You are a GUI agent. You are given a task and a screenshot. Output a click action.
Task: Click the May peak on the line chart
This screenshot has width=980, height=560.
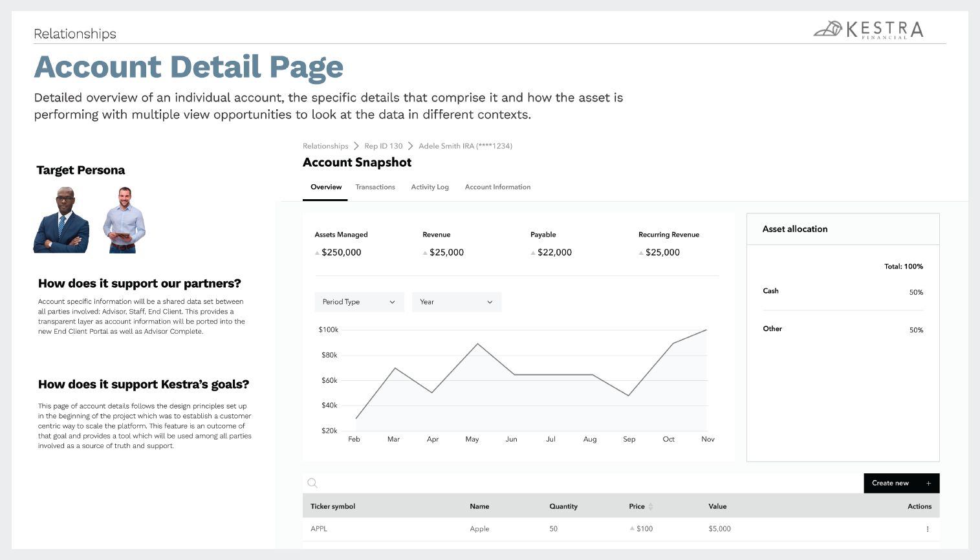477,343
